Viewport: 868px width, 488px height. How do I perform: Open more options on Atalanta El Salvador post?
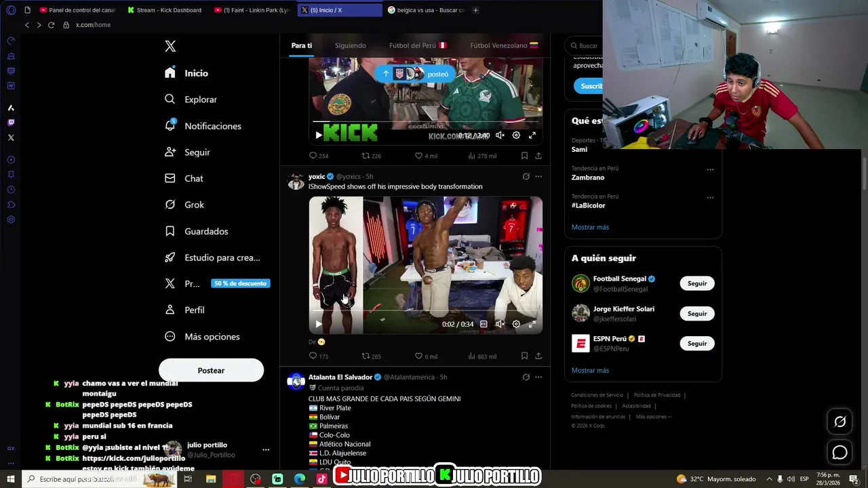538,377
